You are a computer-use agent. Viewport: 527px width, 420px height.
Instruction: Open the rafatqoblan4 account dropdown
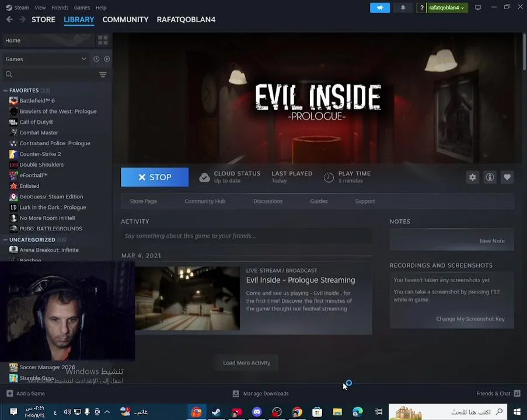tap(447, 8)
